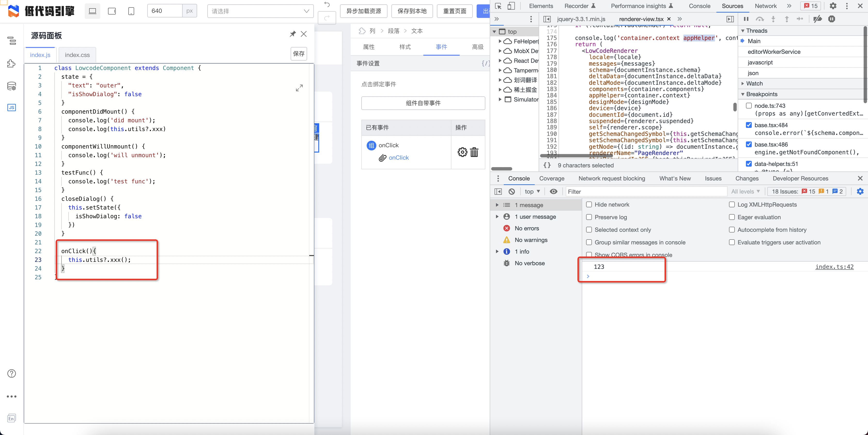Pause script execution in debugger

(746, 19)
